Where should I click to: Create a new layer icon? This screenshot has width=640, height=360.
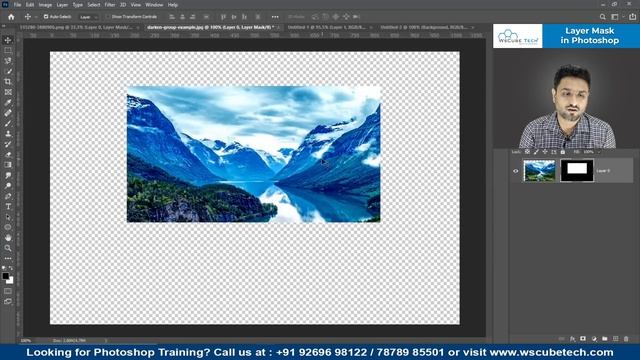click(x=616, y=339)
